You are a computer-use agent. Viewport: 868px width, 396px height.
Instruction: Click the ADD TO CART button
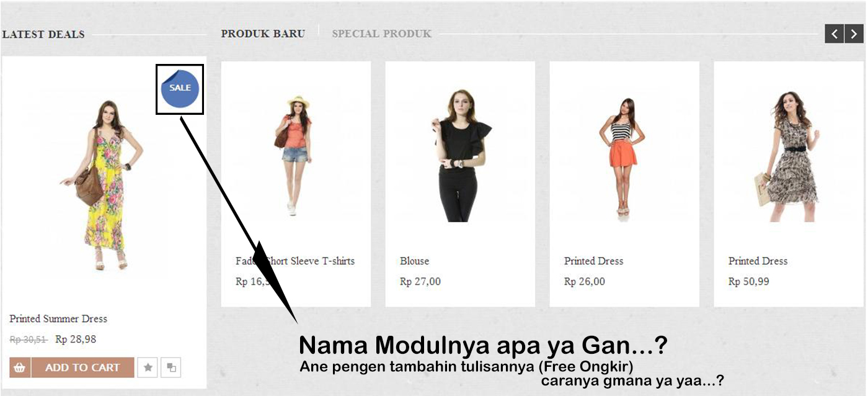(82, 367)
